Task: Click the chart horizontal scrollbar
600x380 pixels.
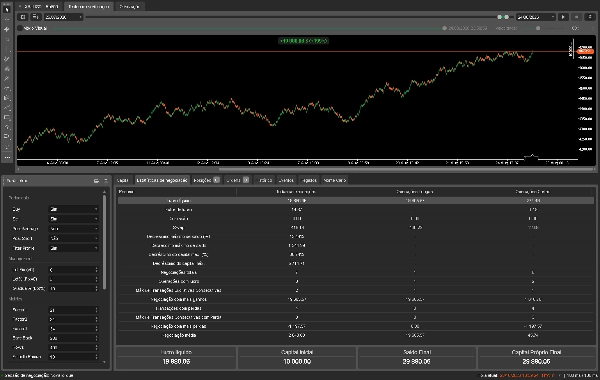Action: [407, 169]
